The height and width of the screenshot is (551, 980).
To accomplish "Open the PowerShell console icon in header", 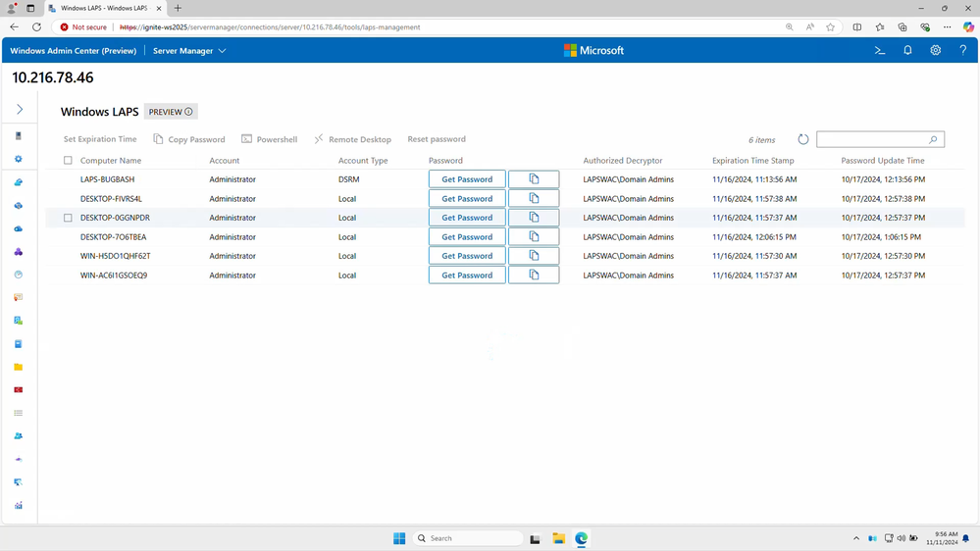I will (x=880, y=51).
